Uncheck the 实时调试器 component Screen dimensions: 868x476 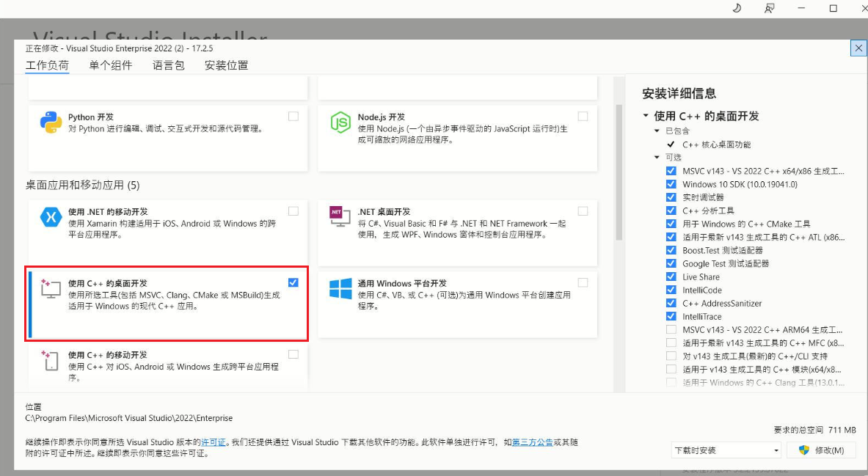pyautogui.click(x=671, y=197)
